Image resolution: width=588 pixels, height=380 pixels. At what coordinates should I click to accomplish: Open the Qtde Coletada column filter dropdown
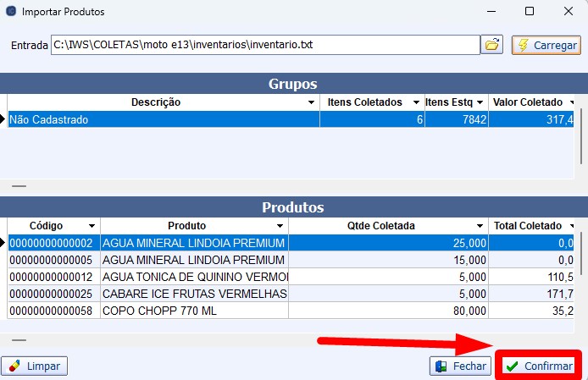coord(480,227)
